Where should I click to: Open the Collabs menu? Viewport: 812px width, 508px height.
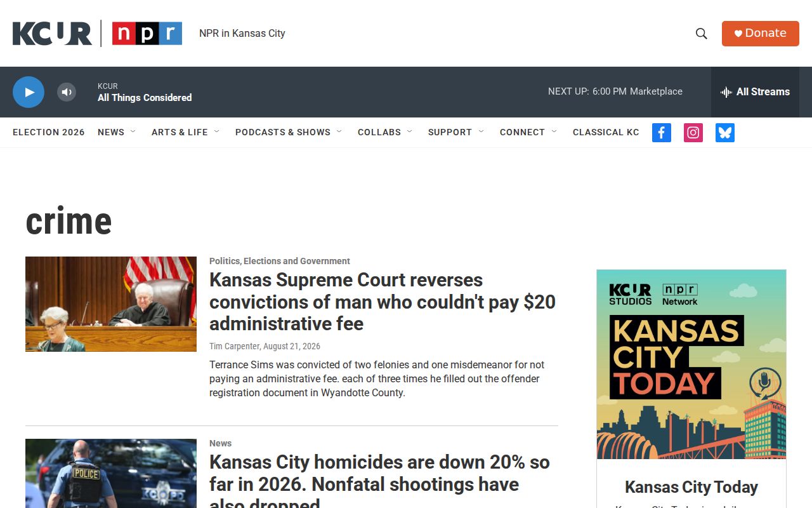[x=379, y=132]
